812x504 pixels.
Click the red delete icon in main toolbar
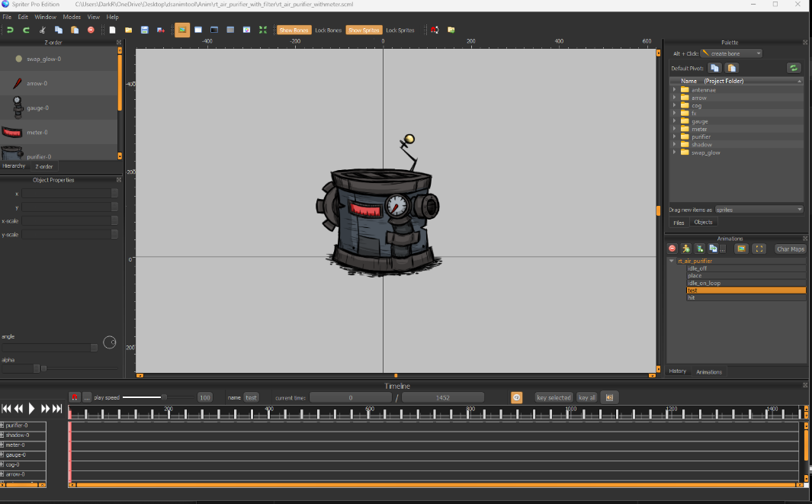[x=91, y=30]
